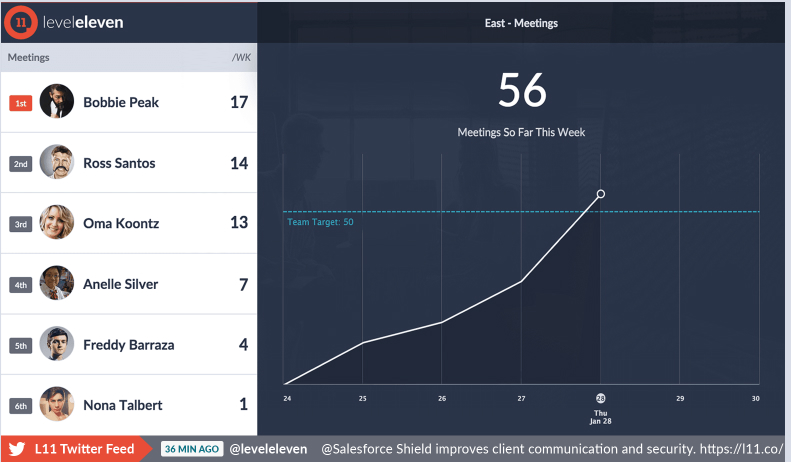
Task: Click the Twitter bird icon
Action: (17, 449)
